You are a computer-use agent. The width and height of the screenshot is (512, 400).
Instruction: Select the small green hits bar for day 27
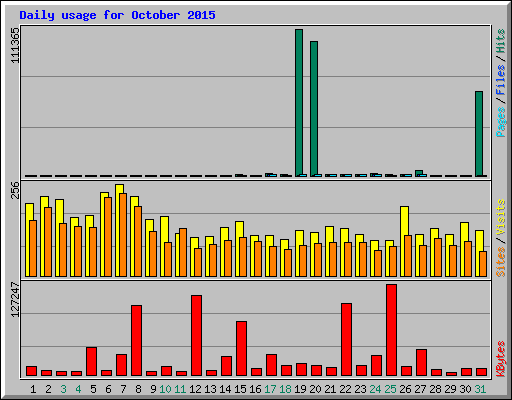(419, 173)
